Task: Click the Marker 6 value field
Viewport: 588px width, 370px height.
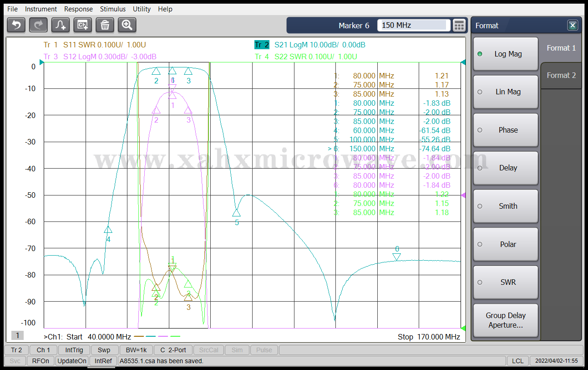Action: (x=413, y=25)
